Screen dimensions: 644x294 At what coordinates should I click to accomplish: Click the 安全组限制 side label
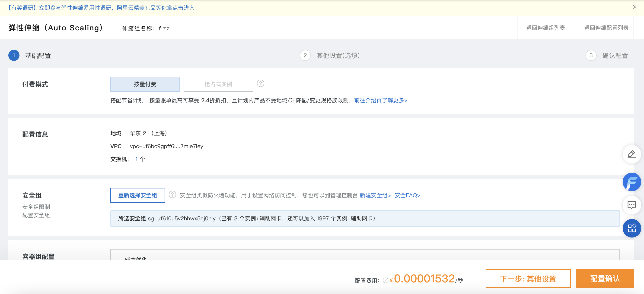pos(36,207)
